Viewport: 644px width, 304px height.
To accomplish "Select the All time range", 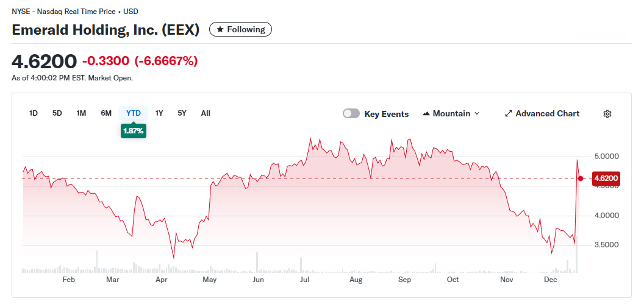I will coord(206,113).
